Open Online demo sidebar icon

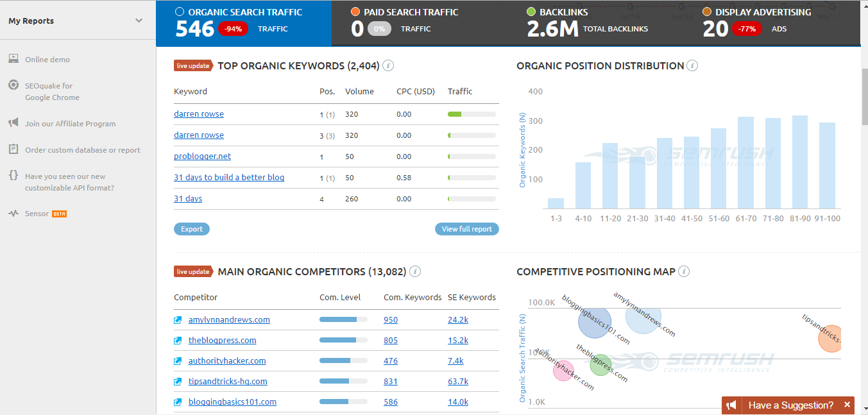coord(13,59)
